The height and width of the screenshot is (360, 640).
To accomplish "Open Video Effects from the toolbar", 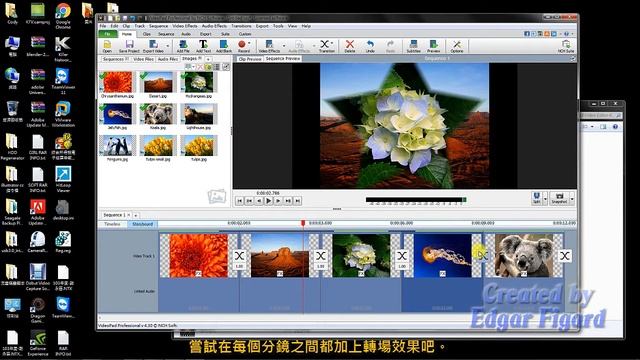I will pos(269,46).
